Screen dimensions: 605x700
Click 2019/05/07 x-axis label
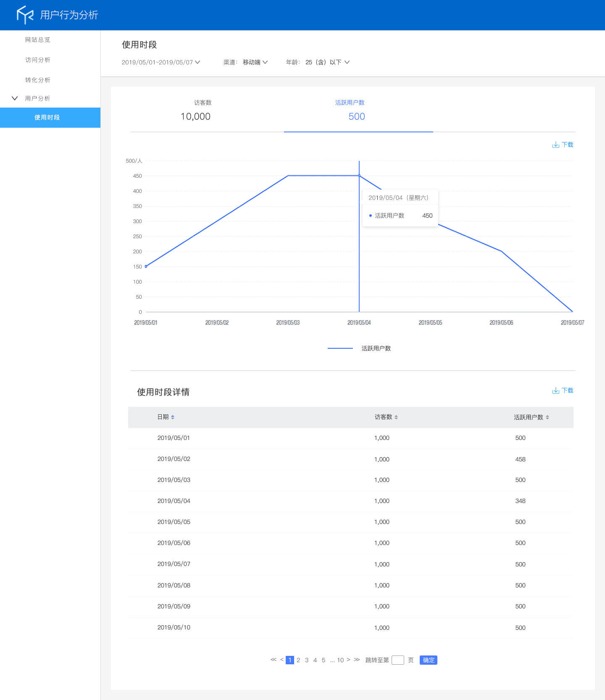(572, 323)
